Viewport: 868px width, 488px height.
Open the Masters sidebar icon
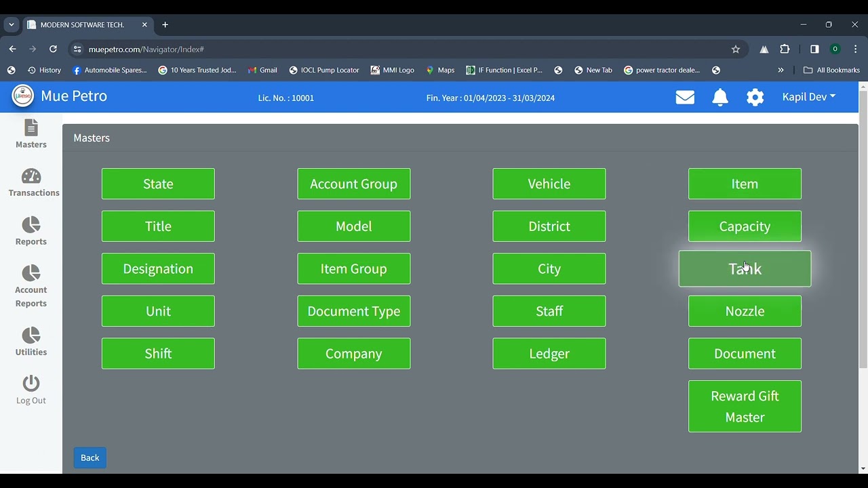tap(31, 128)
